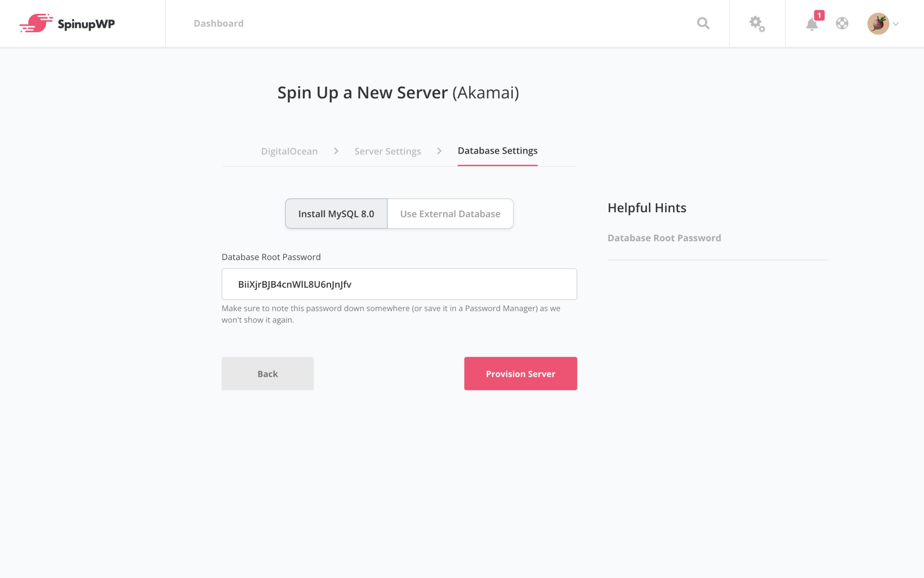This screenshot has height=578, width=924.
Task: Click chevron after DigitalOcean breadcrumb
Action: (x=336, y=151)
